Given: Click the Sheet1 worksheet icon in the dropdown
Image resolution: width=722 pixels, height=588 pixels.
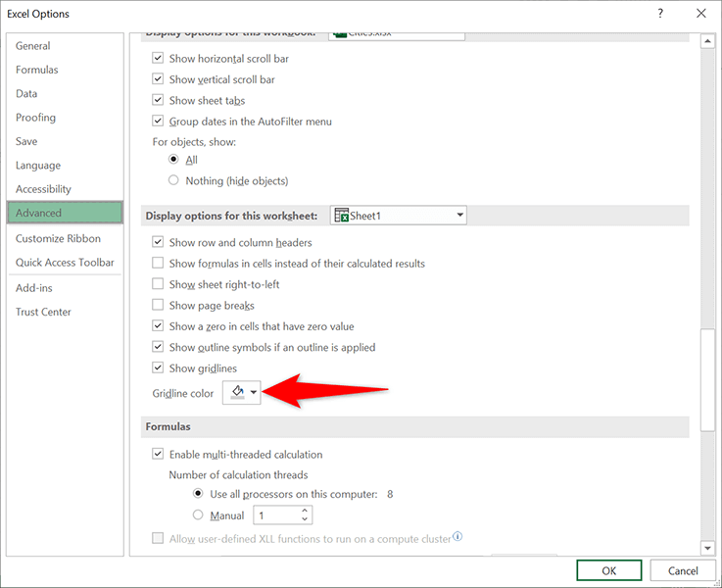Looking at the screenshot, I should 342,216.
